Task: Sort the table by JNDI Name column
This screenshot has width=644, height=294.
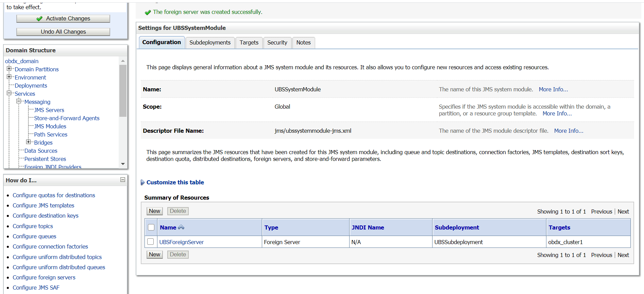Action: coord(368,227)
